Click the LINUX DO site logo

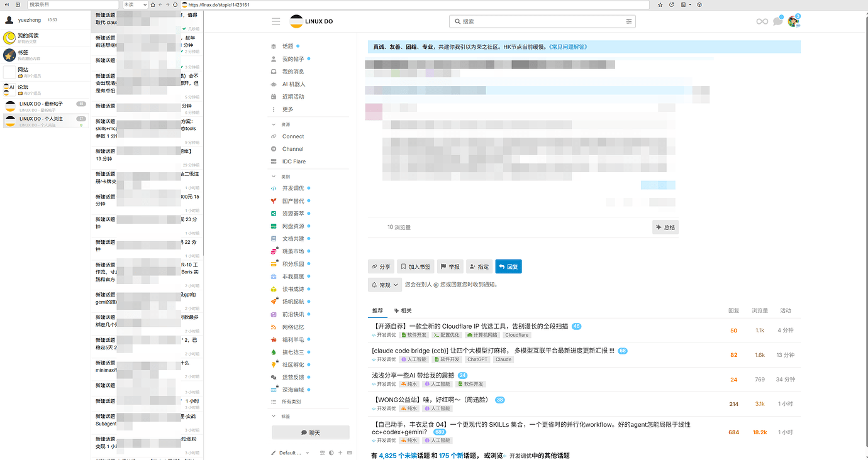tap(311, 21)
